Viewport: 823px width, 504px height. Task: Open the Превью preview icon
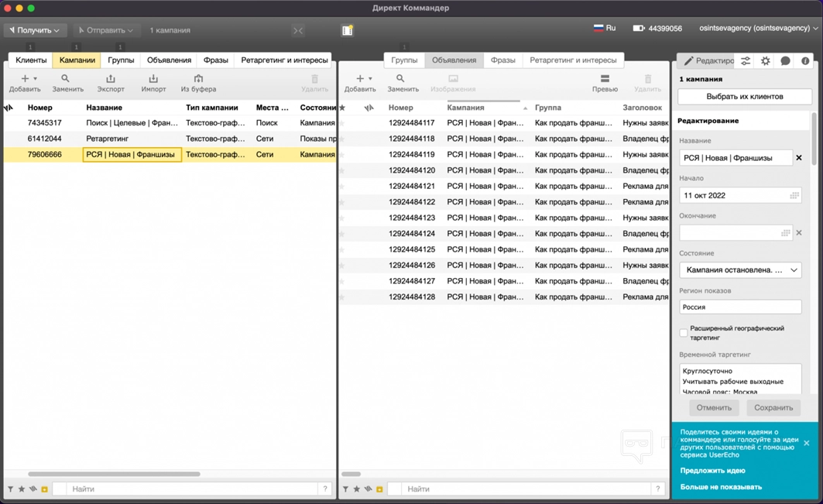(x=605, y=79)
